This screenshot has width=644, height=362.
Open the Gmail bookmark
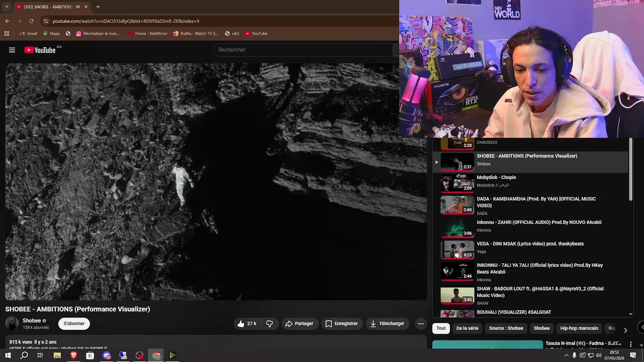[28, 34]
